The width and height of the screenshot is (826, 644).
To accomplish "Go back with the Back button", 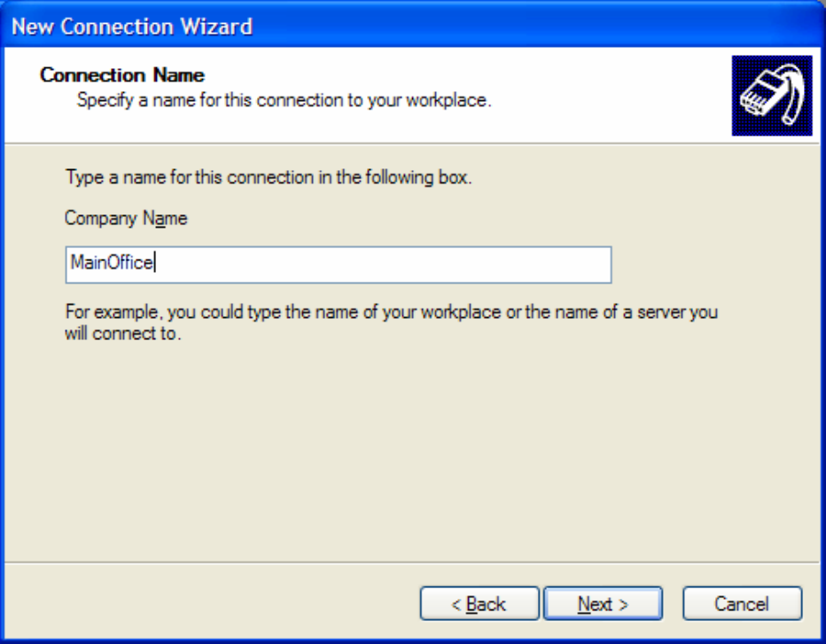I will (x=479, y=604).
